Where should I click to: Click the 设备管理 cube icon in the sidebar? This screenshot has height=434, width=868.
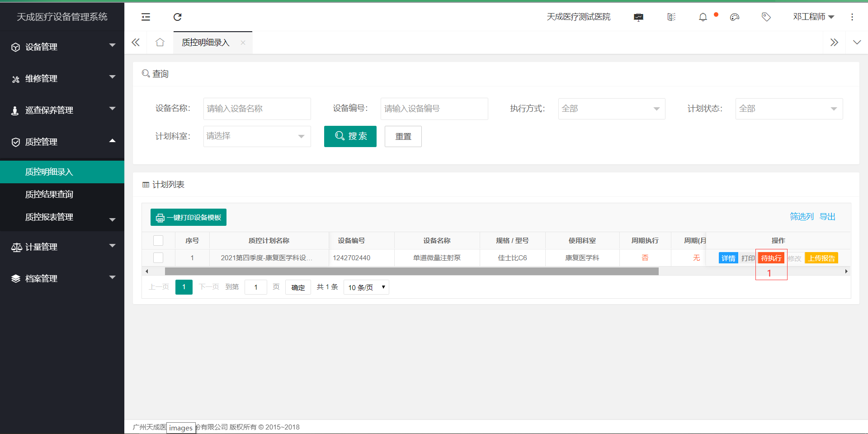click(x=15, y=47)
